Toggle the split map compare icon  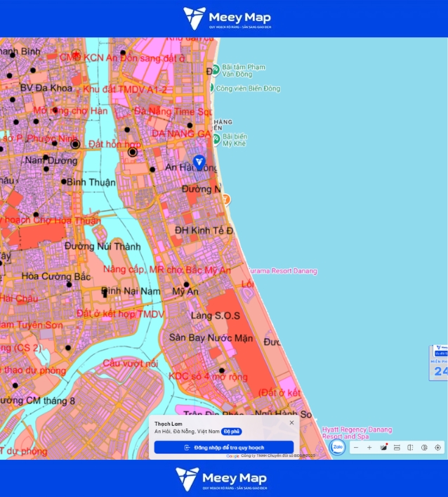(410, 448)
